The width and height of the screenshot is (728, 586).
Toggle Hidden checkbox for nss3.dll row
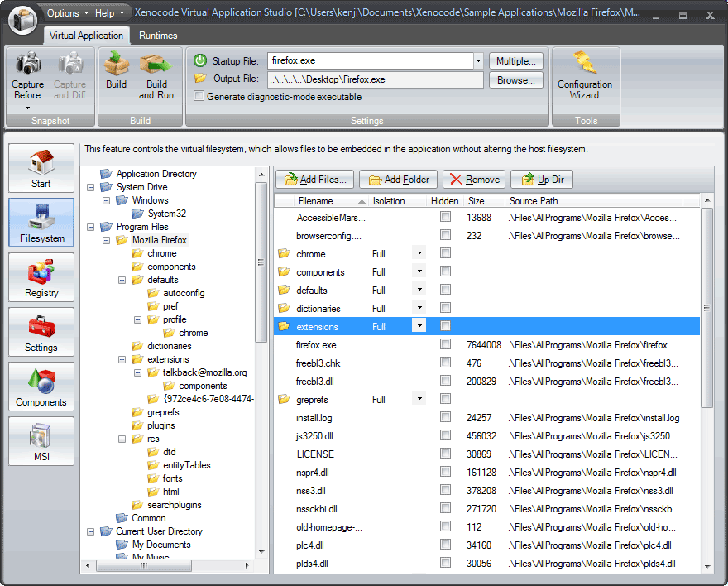[445, 489]
